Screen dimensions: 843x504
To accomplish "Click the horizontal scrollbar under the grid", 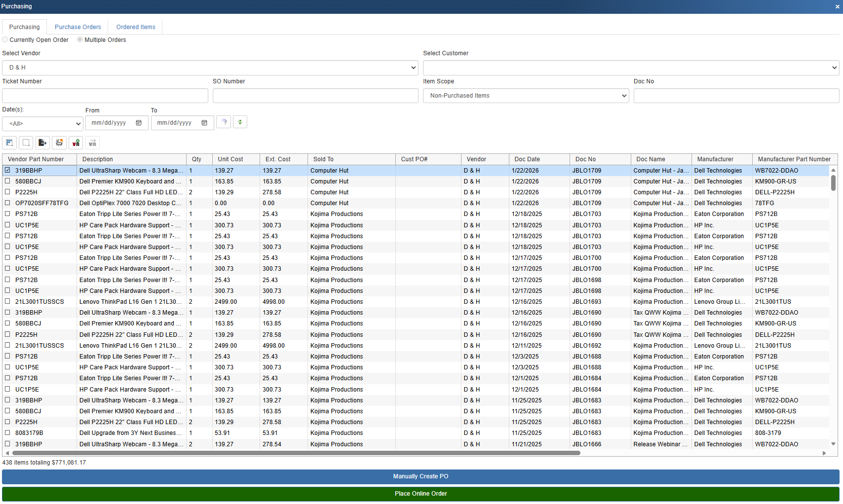I will [x=296, y=453].
